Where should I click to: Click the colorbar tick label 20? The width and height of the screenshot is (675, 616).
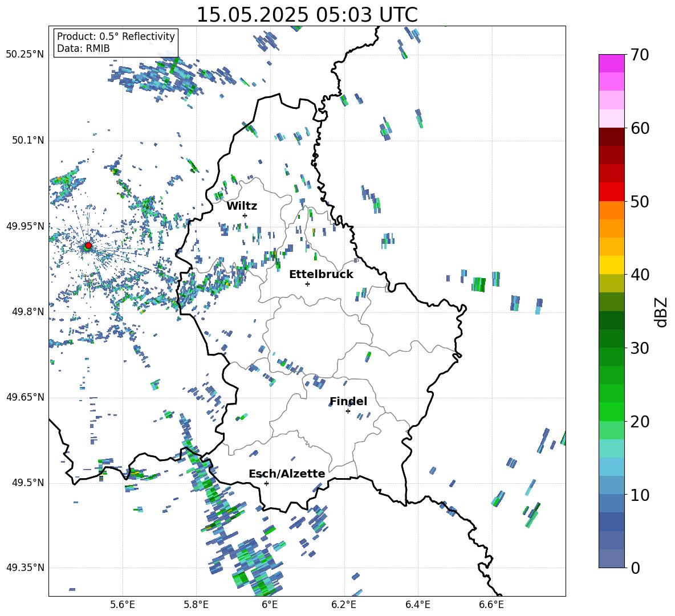pyautogui.click(x=640, y=422)
